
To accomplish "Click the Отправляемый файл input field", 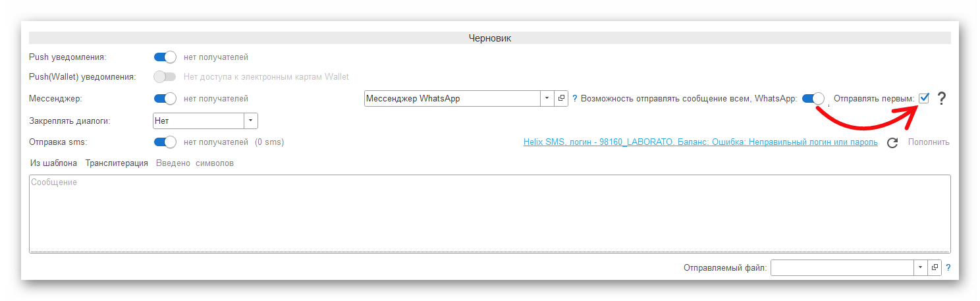I will tap(842, 267).
